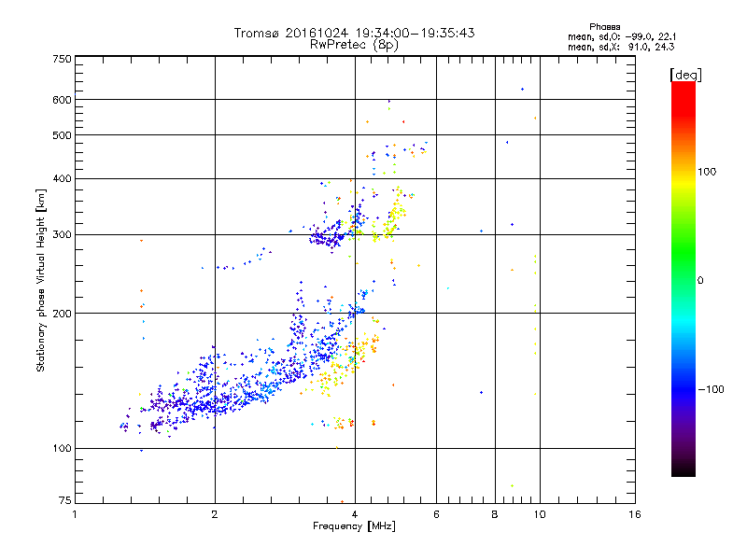
Task: Click the colorbar label '100'
Action: coord(707,172)
